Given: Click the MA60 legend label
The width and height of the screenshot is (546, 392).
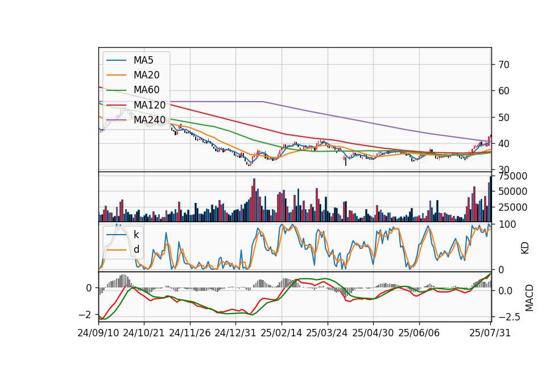Looking at the screenshot, I should [x=146, y=90].
